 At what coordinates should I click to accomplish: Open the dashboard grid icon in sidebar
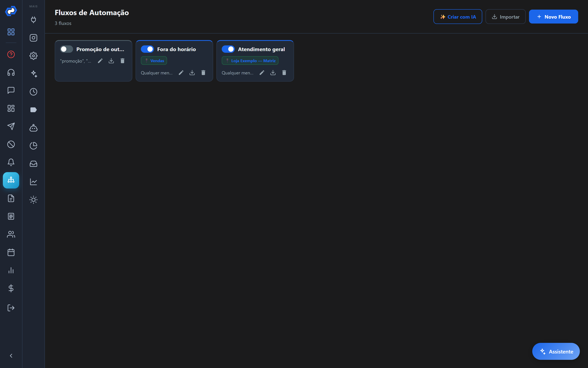point(11,32)
